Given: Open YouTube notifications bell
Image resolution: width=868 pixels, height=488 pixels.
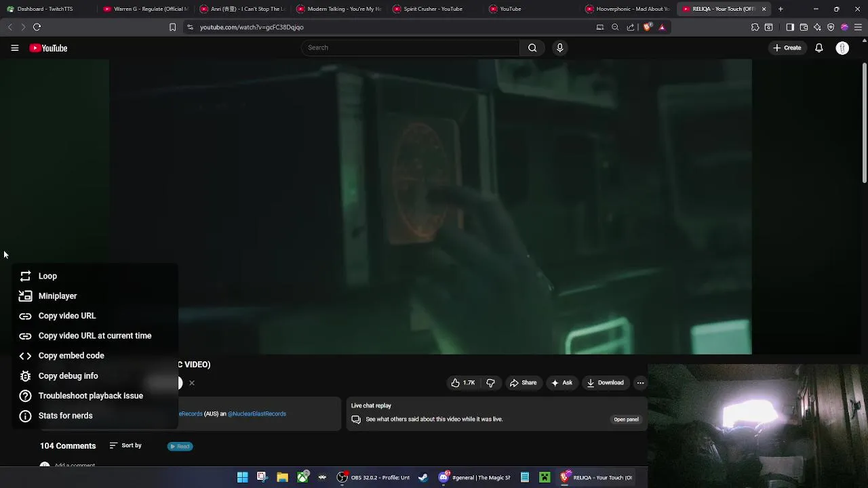Looking at the screenshot, I should [819, 48].
